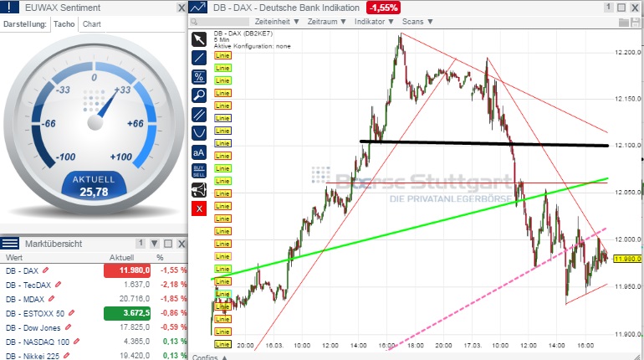The width and height of the screenshot is (644, 360).
Task: Click the chart icon beside DB - DAX title
Action: (198, 8)
